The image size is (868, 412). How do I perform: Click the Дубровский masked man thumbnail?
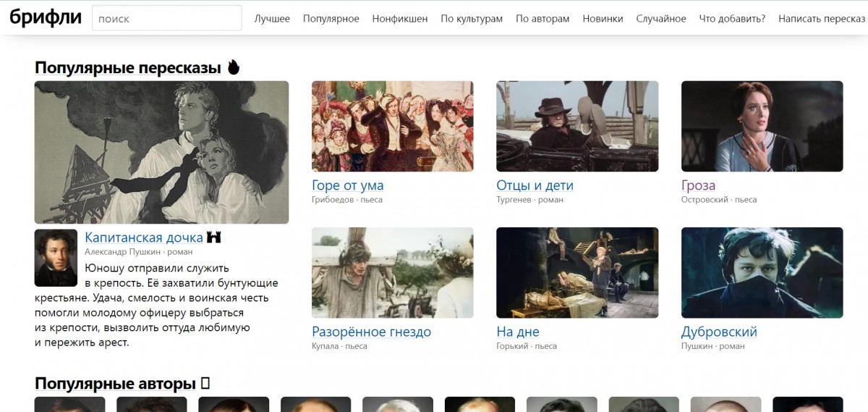762,273
